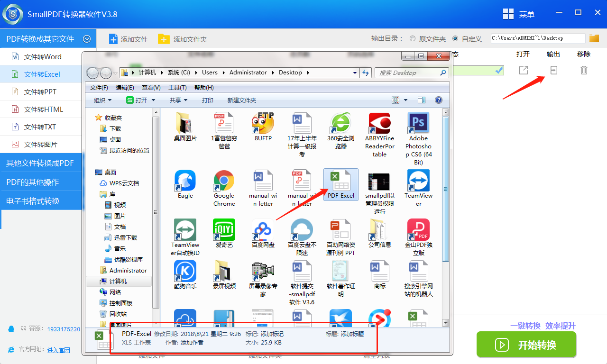Click the Explorer help question-mark icon
This screenshot has width=607, height=364.
[439, 100]
